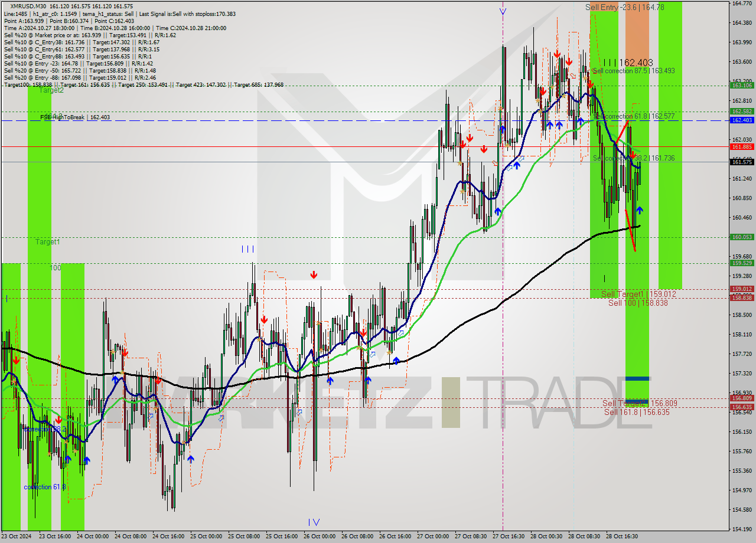
Task: Click the blue 'I V' wave label
Action: [x=314, y=522]
